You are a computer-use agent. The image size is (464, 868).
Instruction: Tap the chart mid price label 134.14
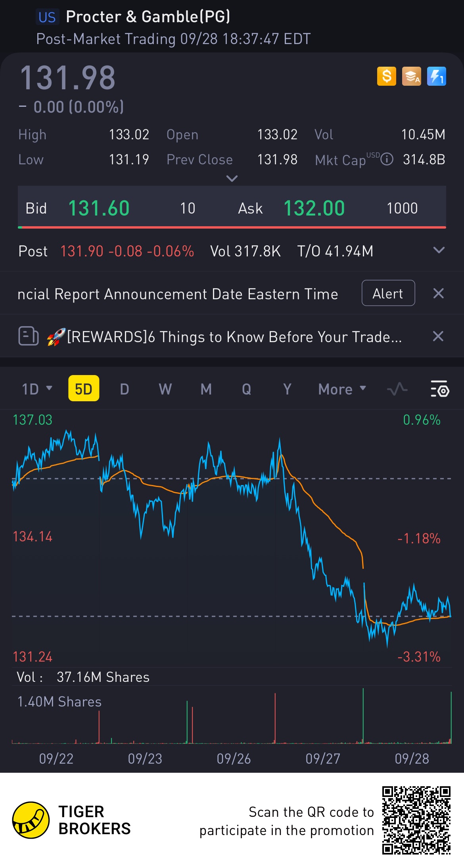[33, 537]
